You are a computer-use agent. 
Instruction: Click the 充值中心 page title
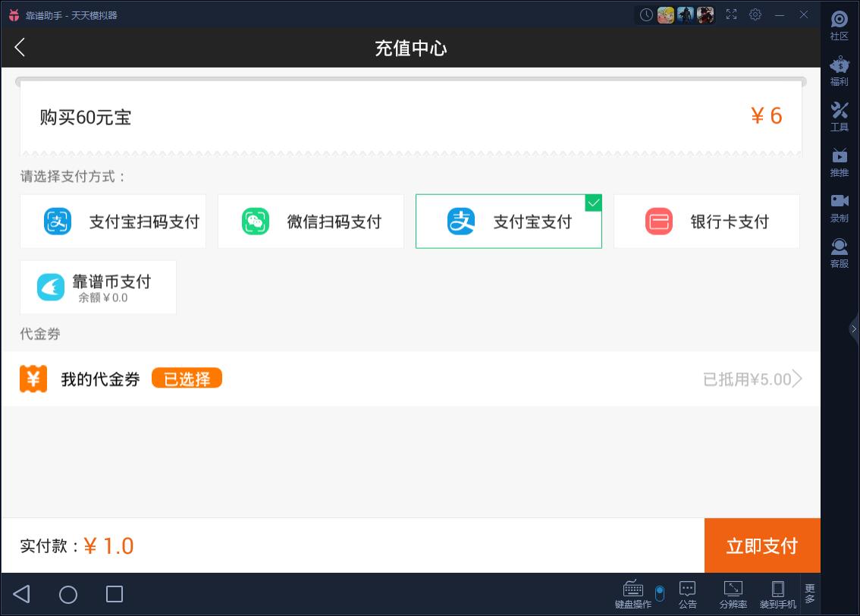[411, 48]
